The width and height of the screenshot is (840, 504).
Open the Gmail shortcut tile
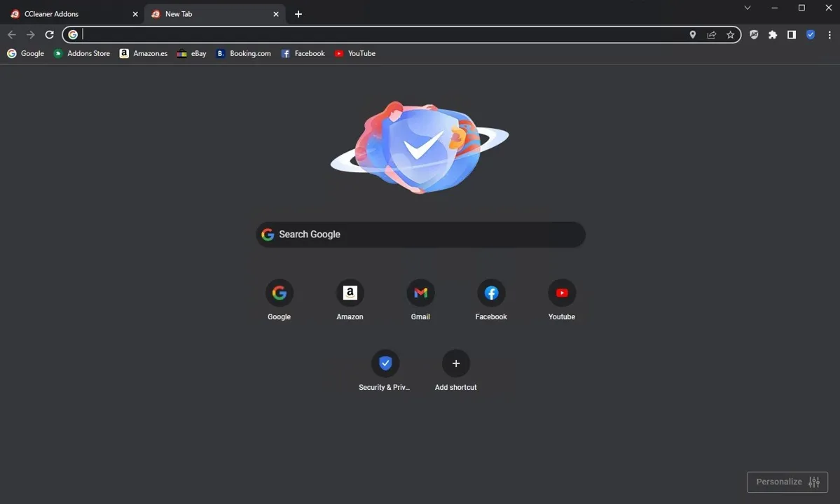coord(420,300)
